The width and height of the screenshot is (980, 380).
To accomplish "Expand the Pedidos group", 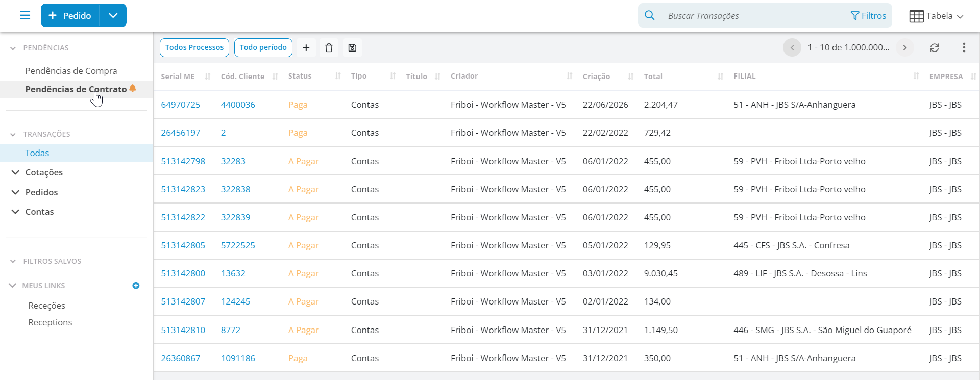I will pos(15,192).
